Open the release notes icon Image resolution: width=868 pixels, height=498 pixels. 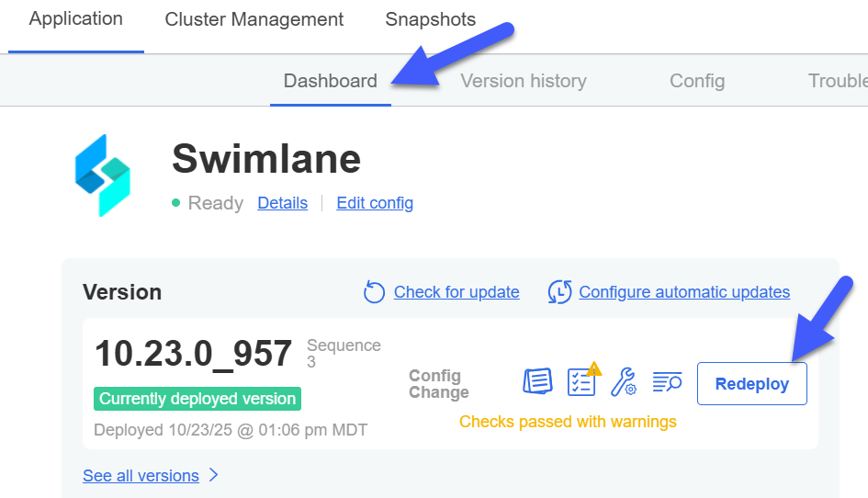click(x=537, y=381)
